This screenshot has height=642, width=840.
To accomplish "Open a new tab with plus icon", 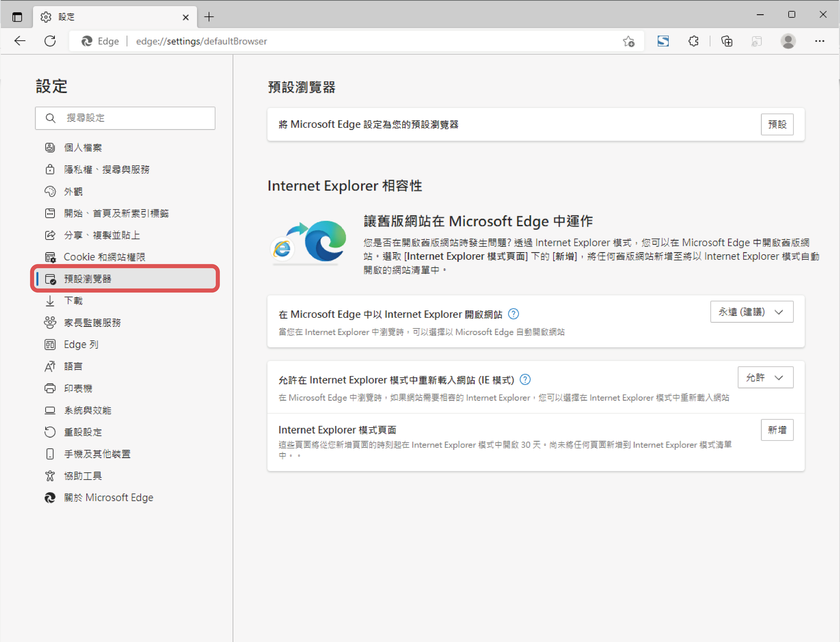I will click(209, 17).
